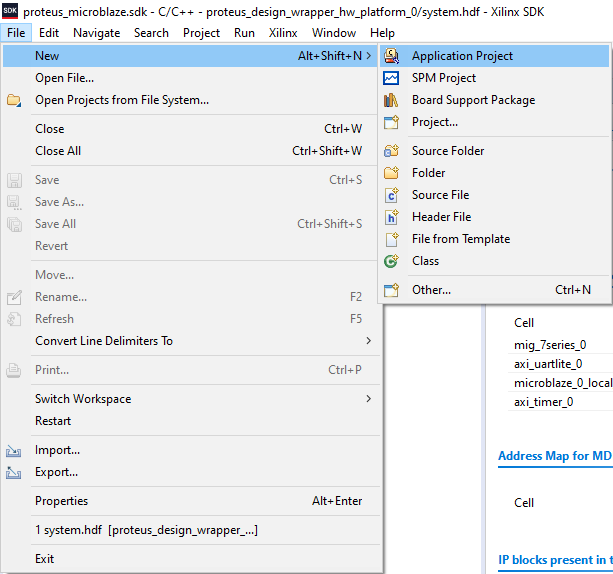This screenshot has height=574, width=613.
Task: Select Close All from the File menu
Action: [58, 151]
